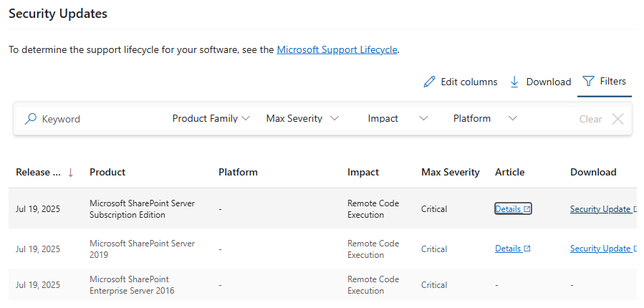This screenshot has height=308, width=644.
Task: Open Security Update link for SharePoint 2019
Action: (600, 249)
